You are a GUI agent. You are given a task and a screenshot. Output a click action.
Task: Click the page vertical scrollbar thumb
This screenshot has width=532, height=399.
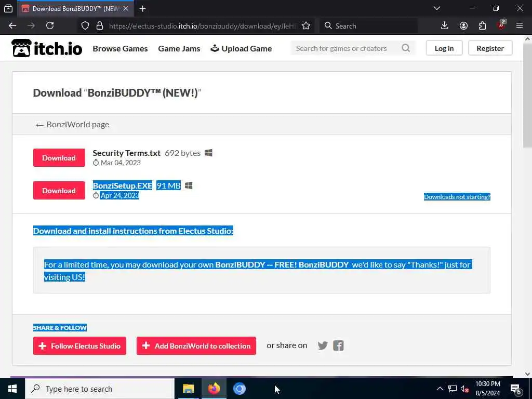(x=528, y=97)
